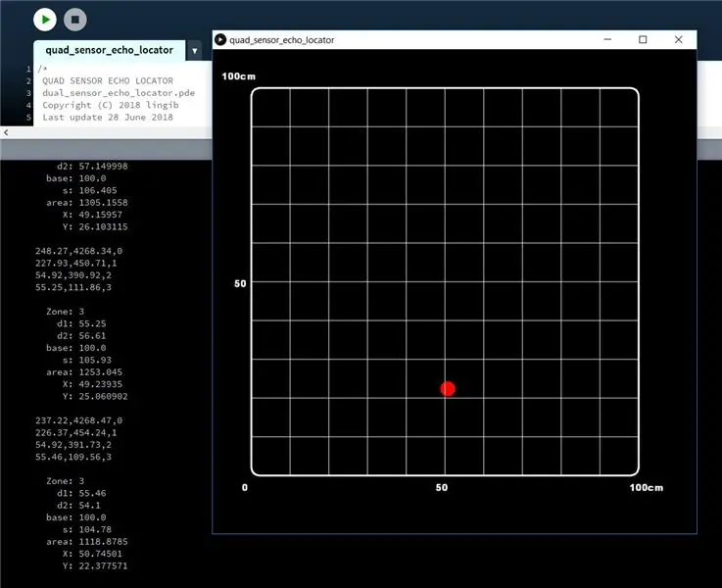
Task: Click code line 'Copyright (C) 2018 lingib'
Action: [111, 105]
